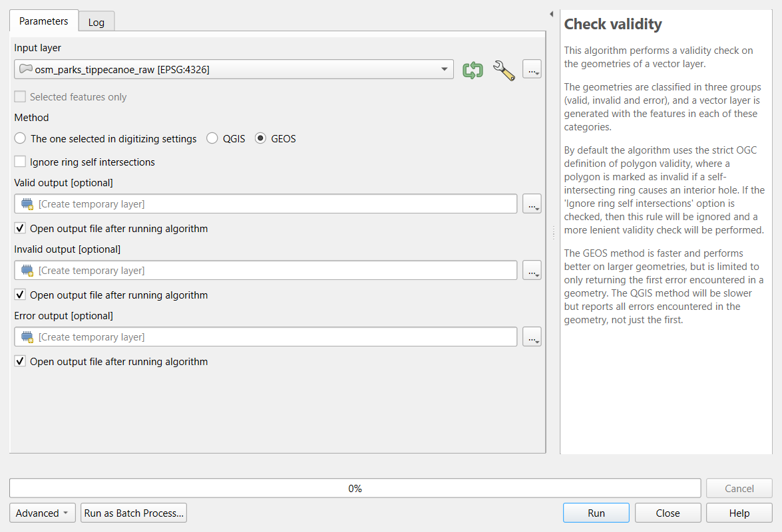Collapse help panel with small arrow
Screen dimensions: 782x532
[x=551, y=14]
